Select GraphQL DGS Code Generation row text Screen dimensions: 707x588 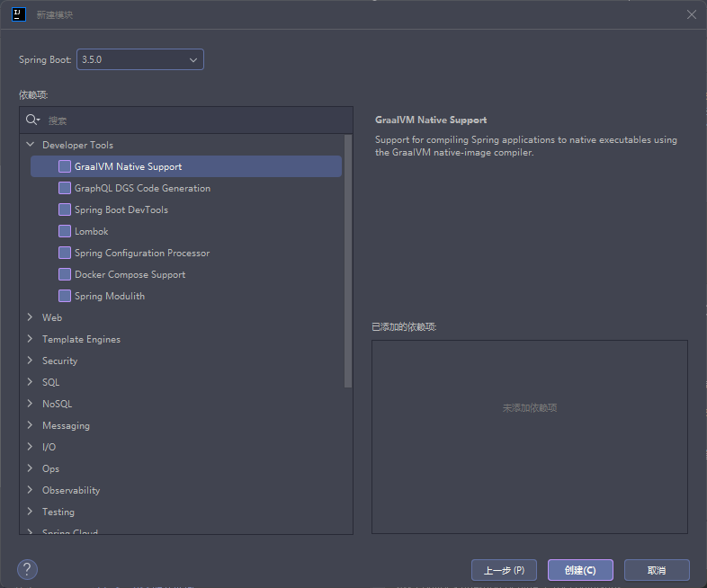(x=142, y=188)
